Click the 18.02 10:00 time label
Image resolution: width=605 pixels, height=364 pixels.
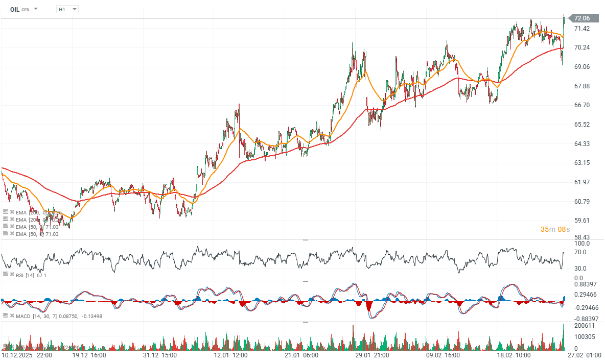click(x=514, y=355)
